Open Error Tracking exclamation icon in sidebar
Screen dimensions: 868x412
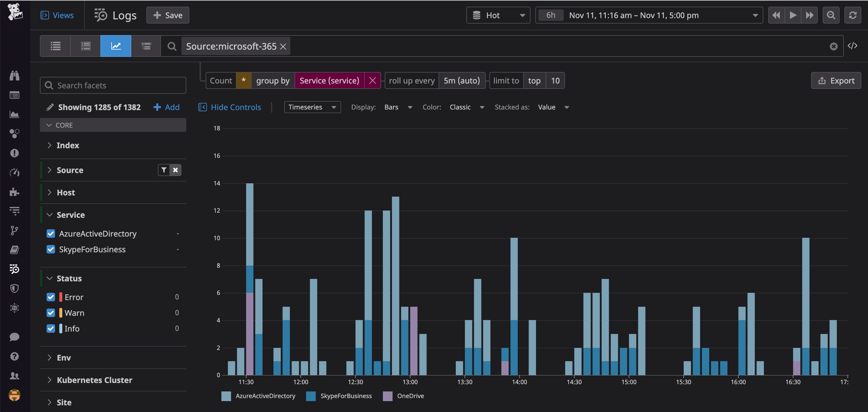click(x=14, y=153)
